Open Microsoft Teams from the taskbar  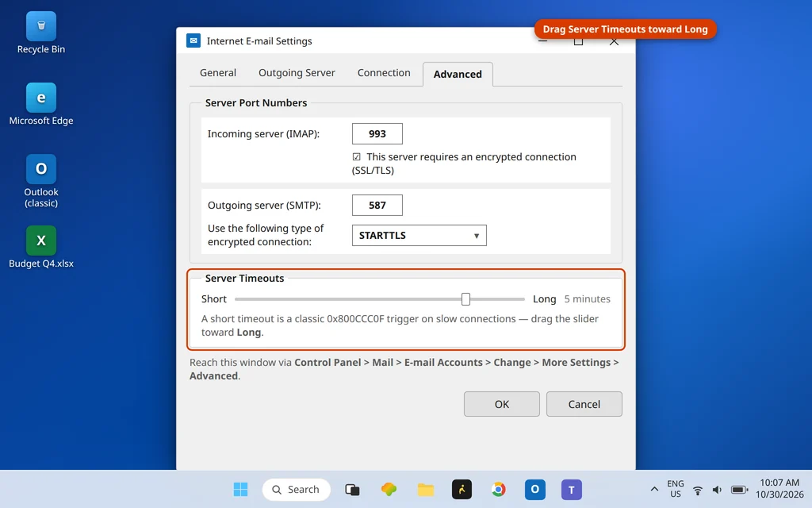click(x=571, y=489)
